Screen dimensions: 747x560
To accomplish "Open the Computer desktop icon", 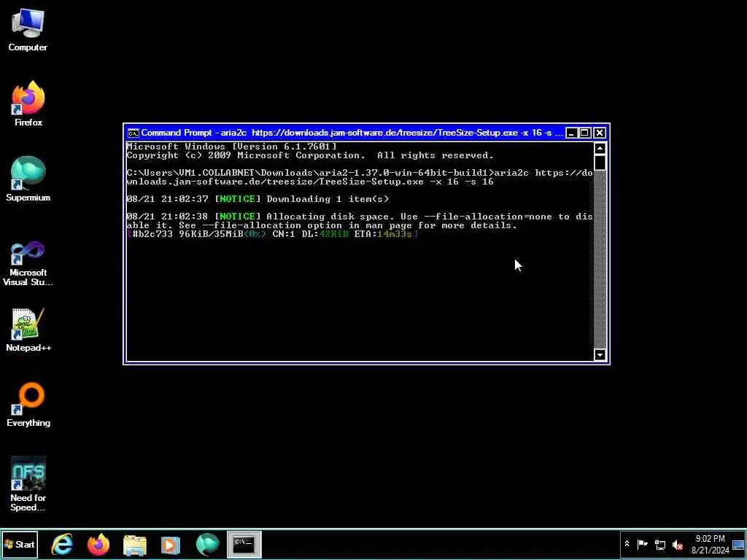I will 28,29.
